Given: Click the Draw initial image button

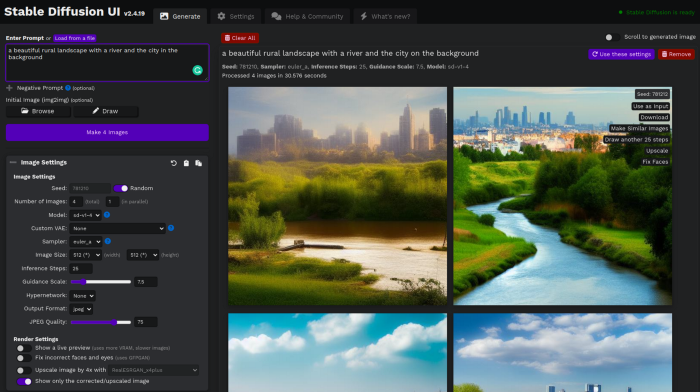Looking at the screenshot, I should (106, 111).
